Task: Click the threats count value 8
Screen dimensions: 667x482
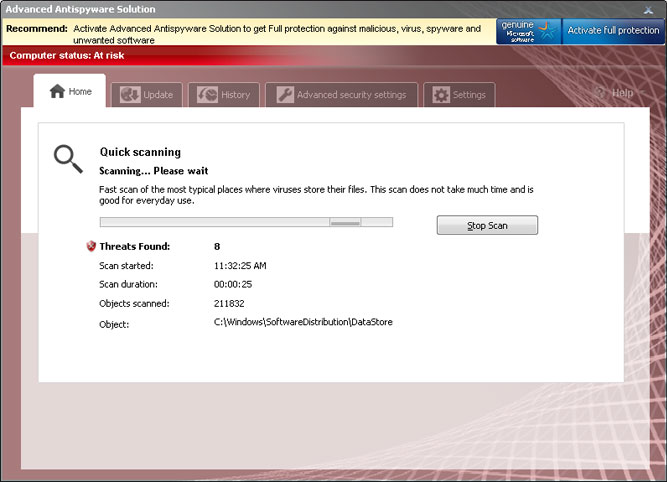Action: (x=217, y=246)
